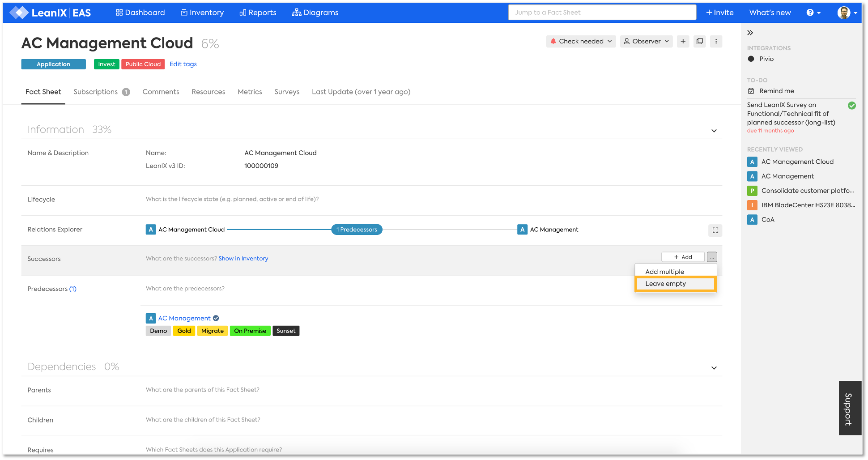Open the Diagrams page

coord(315,13)
